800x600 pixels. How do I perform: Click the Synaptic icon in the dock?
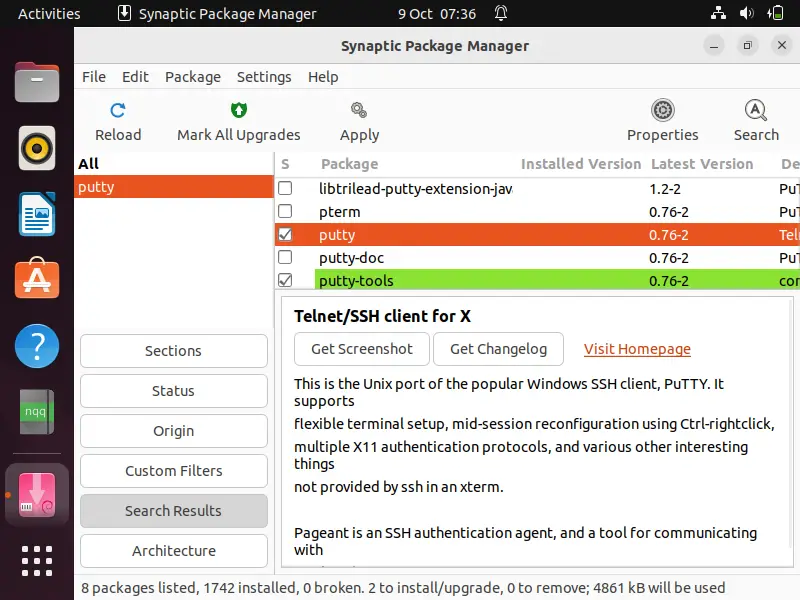(37, 494)
